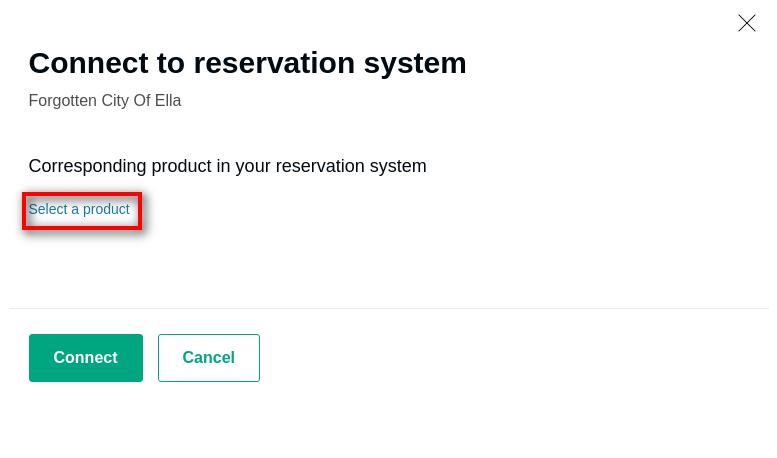Open the Select a product link
The height and width of the screenshot is (458, 777).
click(79, 210)
